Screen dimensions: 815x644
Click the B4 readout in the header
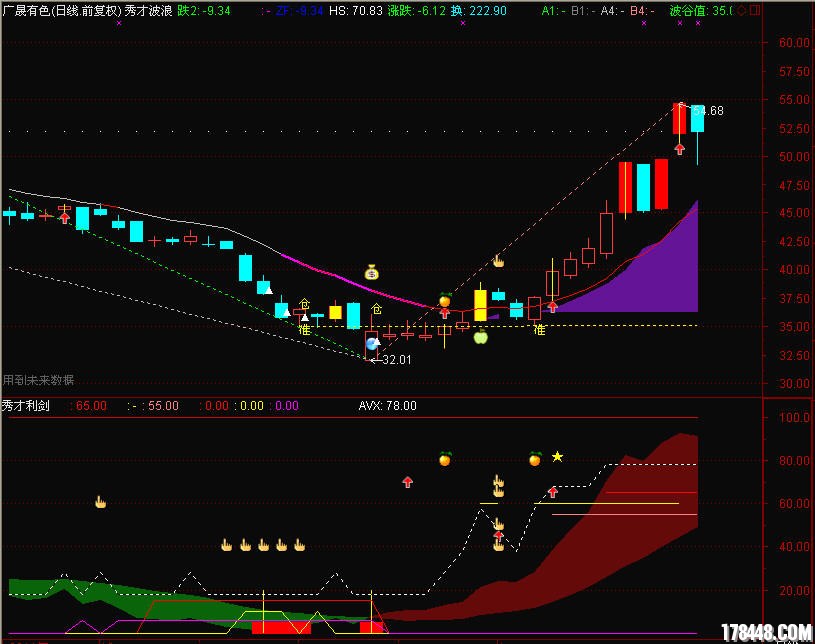[x=642, y=10]
